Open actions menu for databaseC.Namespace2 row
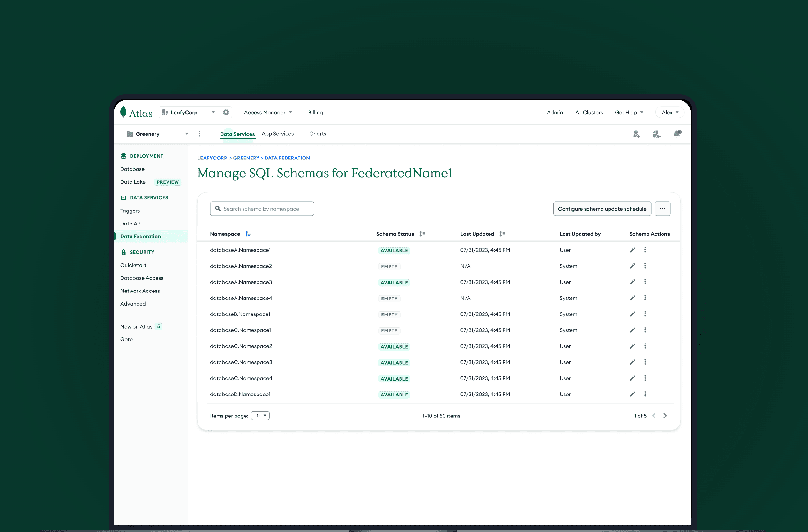This screenshot has height=532, width=808. click(x=645, y=346)
